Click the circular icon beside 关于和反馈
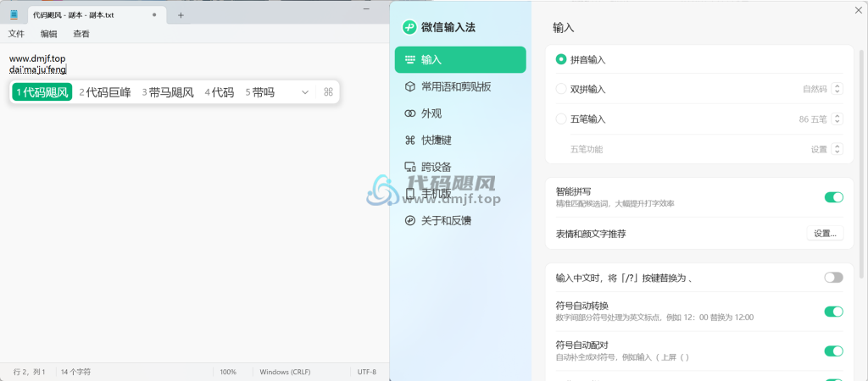Image resolution: width=868 pixels, height=381 pixels. point(410,221)
